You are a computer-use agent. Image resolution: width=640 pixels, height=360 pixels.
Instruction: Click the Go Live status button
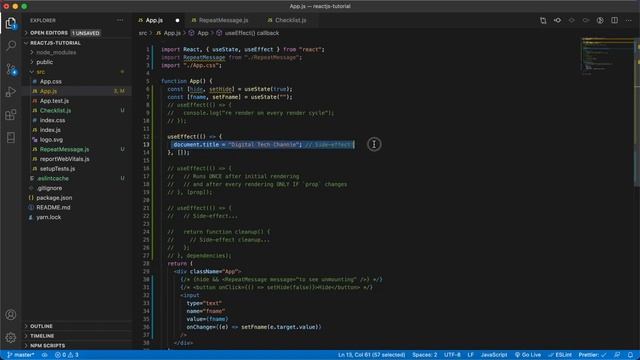(x=528, y=355)
